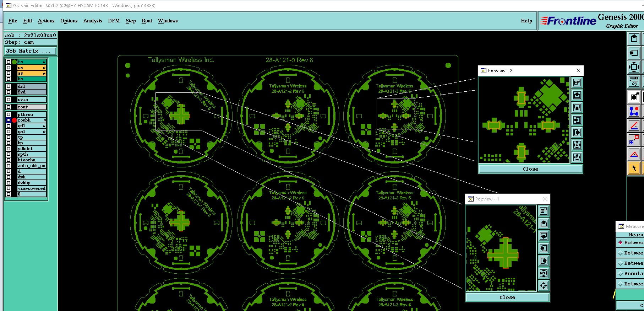Select the gm1 layer name
Image resolution: width=644 pixels, height=311 pixels.
pos(32,132)
